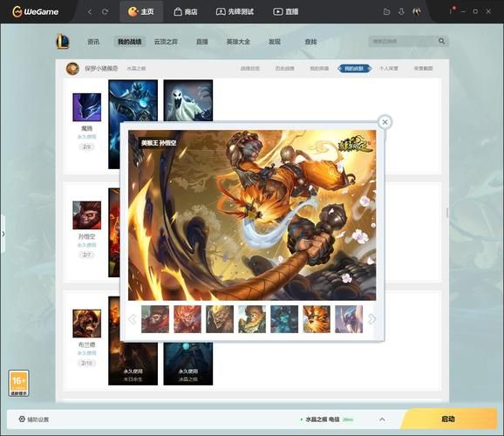The height and width of the screenshot is (436, 504).
Task: Open the 历史战绩 sub-tab
Action: tap(285, 69)
